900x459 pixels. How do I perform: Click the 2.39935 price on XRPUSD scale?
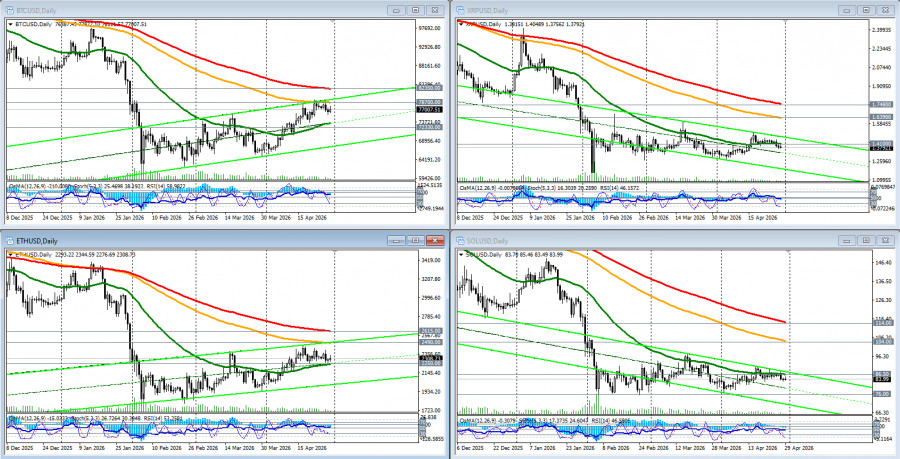(x=881, y=28)
